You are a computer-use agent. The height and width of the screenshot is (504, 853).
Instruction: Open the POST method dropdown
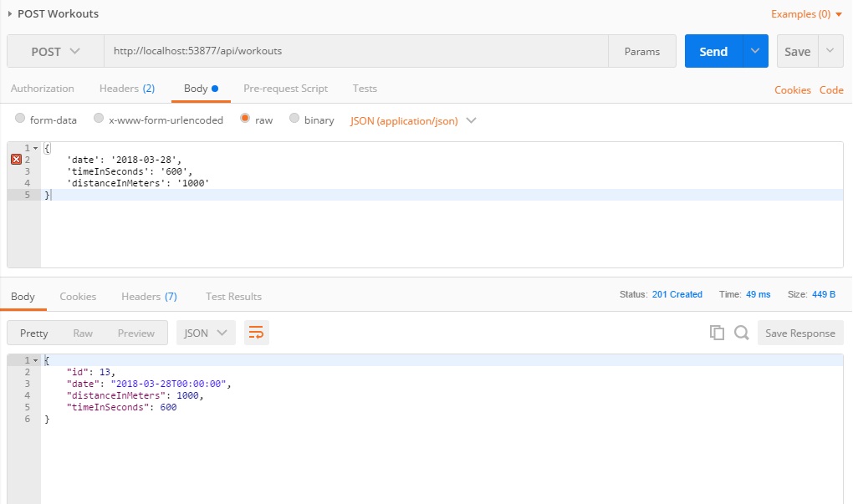(x=55, y=51)
